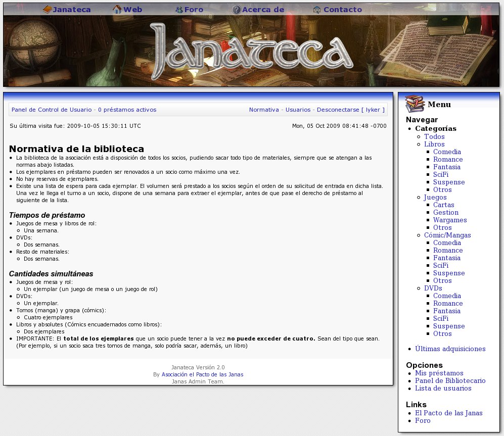Viewport: 504px width, 436px height.
Task: Log out via Desconectarse link
Action: (338, 110)
